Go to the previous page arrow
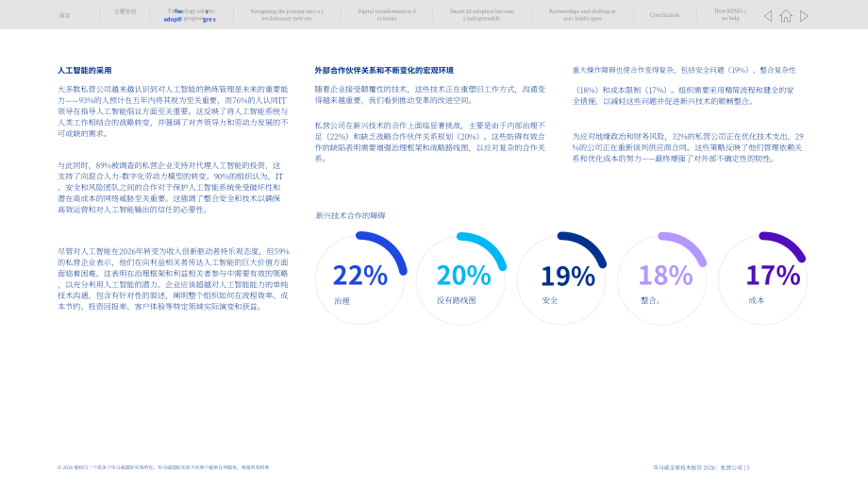 (768, 16)
